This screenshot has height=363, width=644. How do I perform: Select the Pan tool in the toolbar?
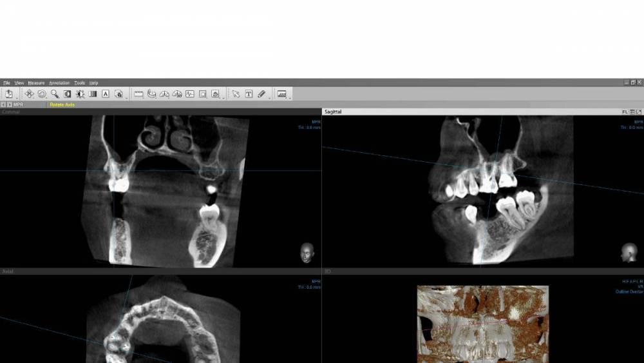[29, 94]
